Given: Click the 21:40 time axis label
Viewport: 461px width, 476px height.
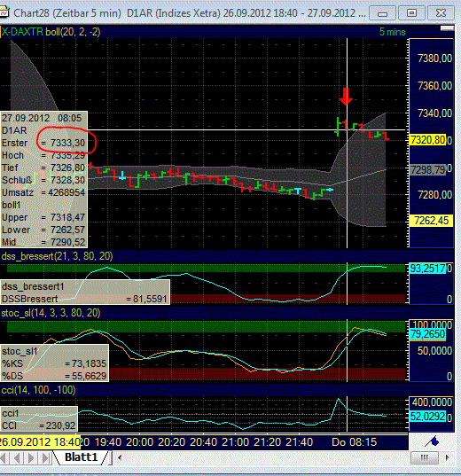Looking at the screenshot, I should [x=299, y=442].
